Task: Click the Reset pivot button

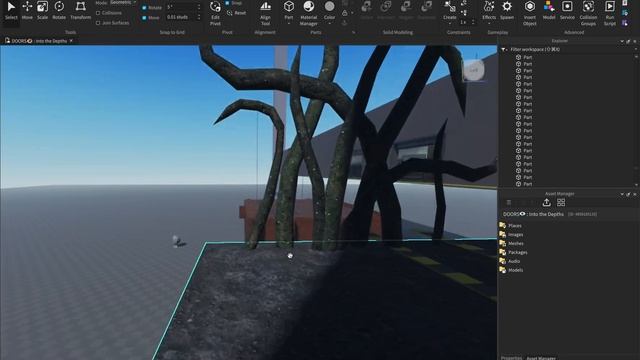Action: click(237, 13)
